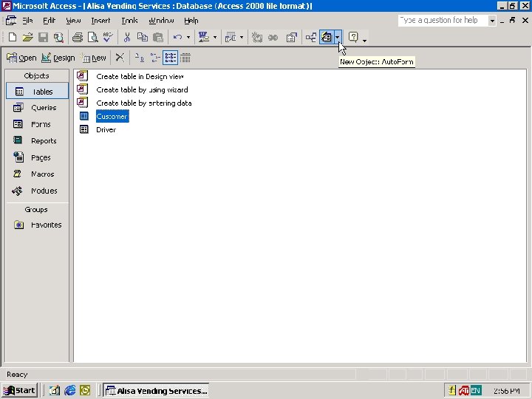Run the Spelling check icon

[108, 37]
